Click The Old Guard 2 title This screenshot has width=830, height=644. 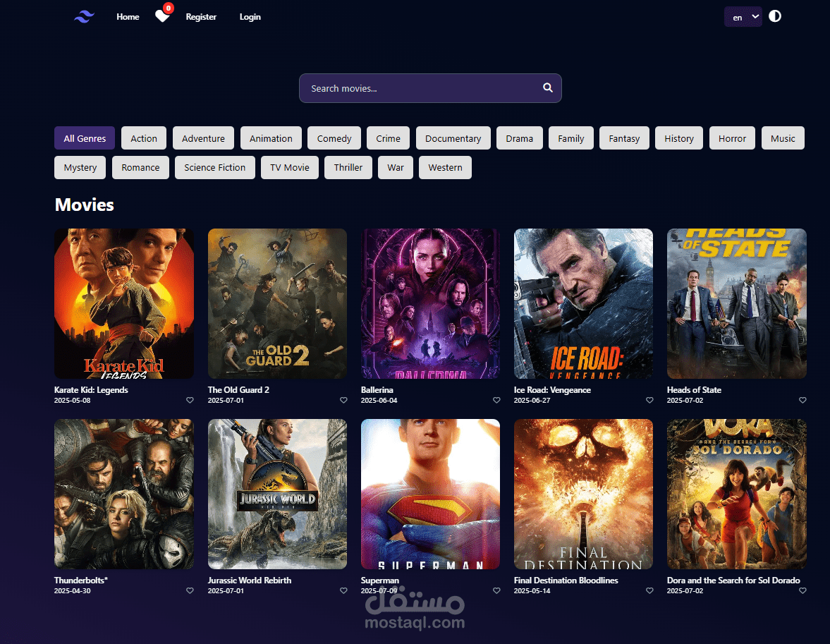pyautogui.click(x=238, y=390)
